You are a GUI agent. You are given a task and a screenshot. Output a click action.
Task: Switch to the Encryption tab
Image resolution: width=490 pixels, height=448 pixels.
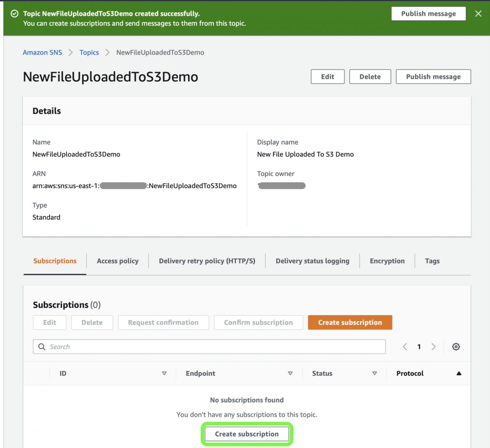(x=387, y=261)
